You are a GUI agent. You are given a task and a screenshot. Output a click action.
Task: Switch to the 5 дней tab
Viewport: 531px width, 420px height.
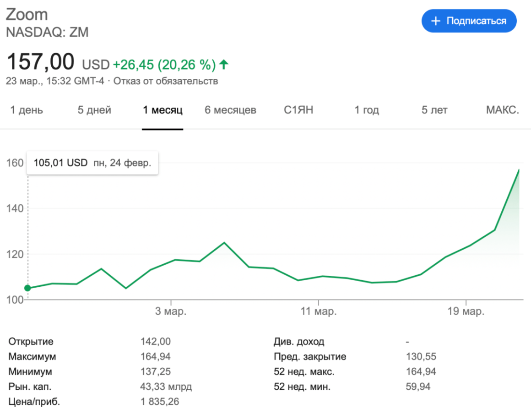94,110
